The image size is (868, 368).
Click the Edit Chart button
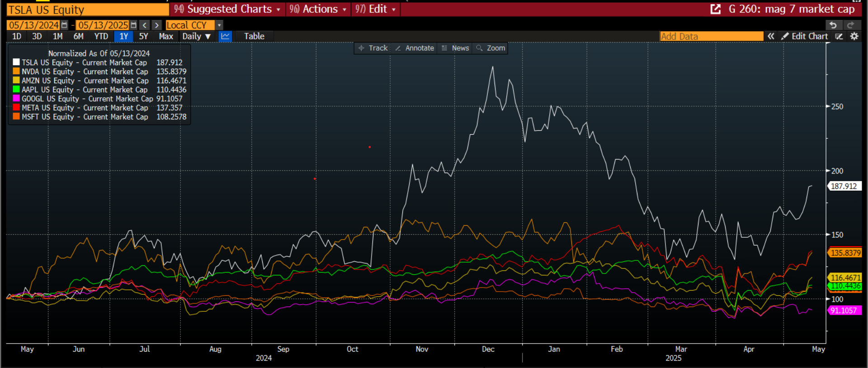(x=805, y=36)
